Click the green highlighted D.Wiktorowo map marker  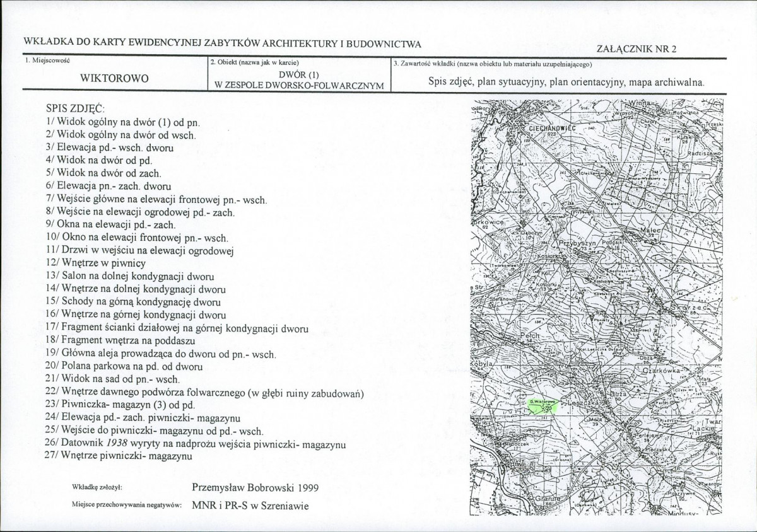tap(542, 405)
